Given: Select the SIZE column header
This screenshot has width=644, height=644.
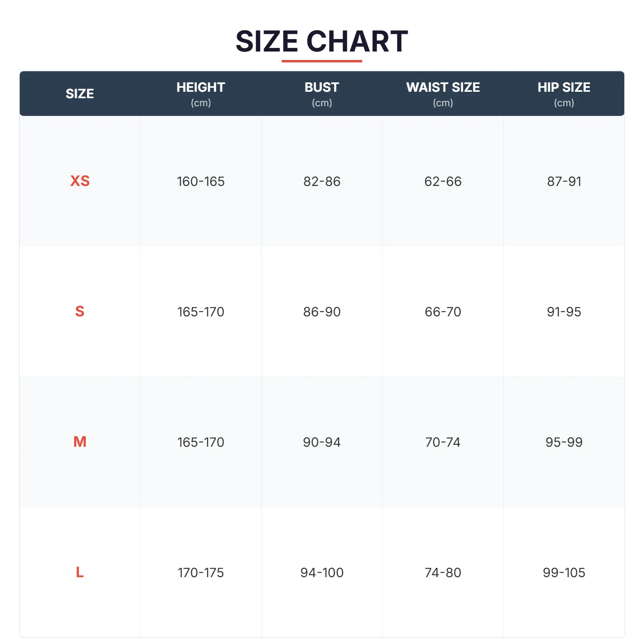Looking at the screenshot, I should 80,94.
